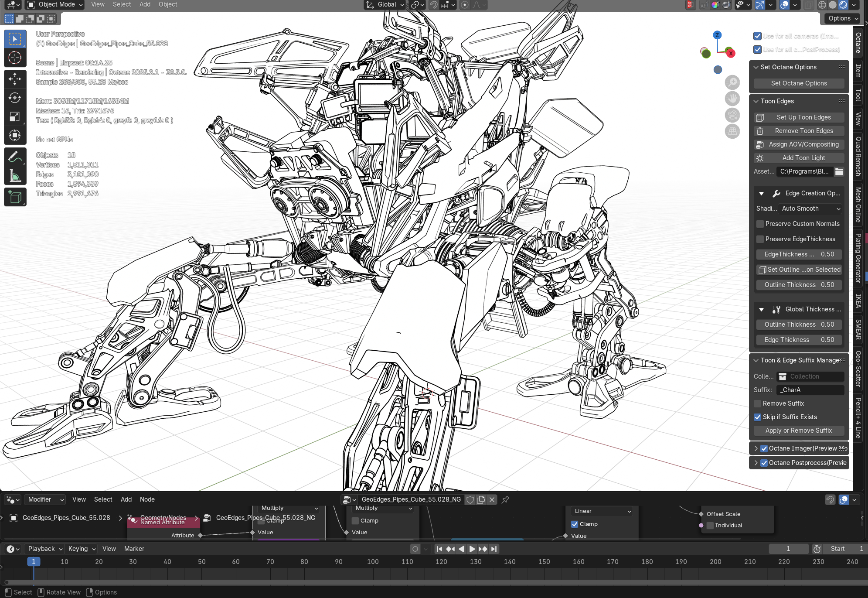Toggle Octane Postprocess(Preview) checkbox
The height and width of the screenshot is (598, 868).
[x=764, y=463]
